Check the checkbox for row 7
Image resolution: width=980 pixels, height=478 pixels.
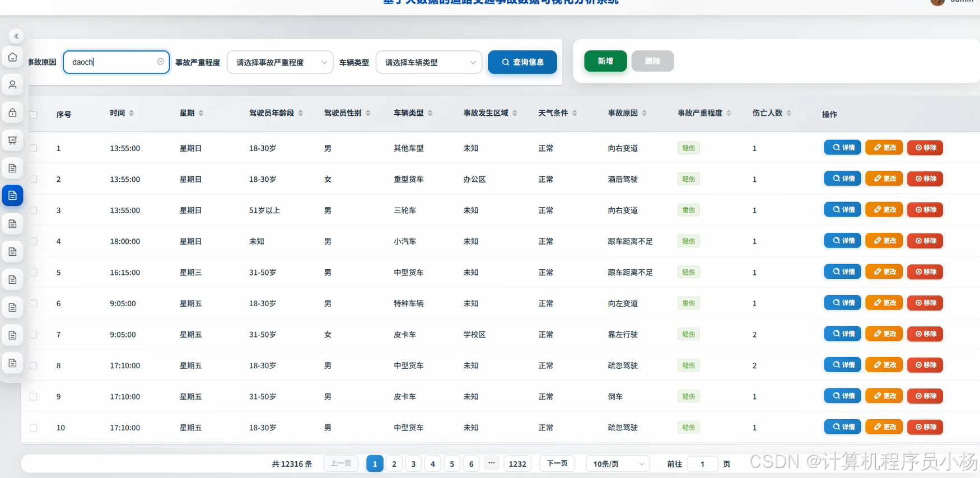(x=34, y=335)
